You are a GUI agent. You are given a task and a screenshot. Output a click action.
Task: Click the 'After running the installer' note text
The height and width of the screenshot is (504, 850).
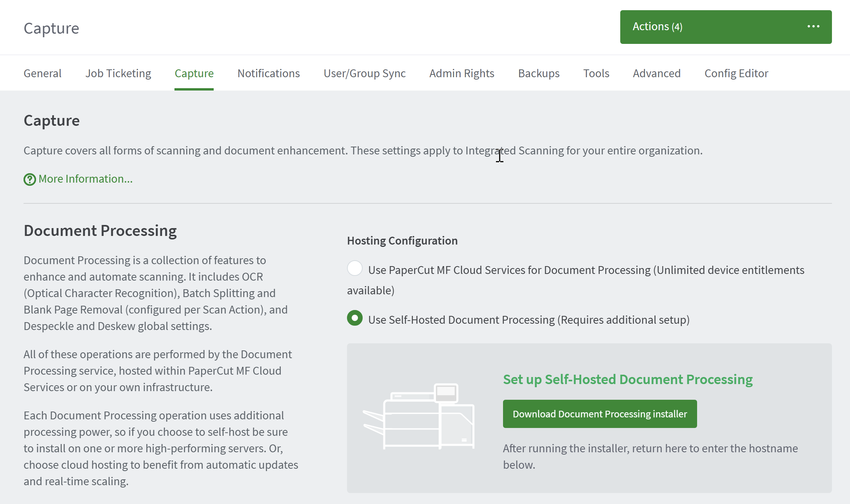point(650,457)
